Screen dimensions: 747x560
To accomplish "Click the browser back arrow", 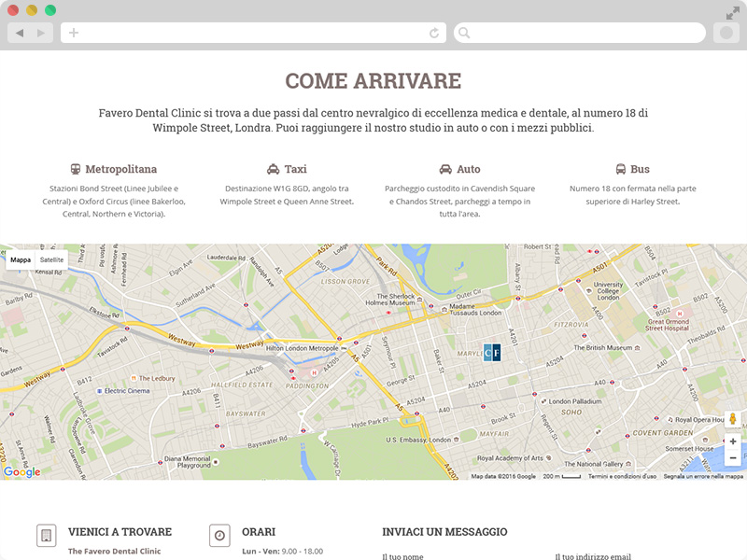I will 20,33.
